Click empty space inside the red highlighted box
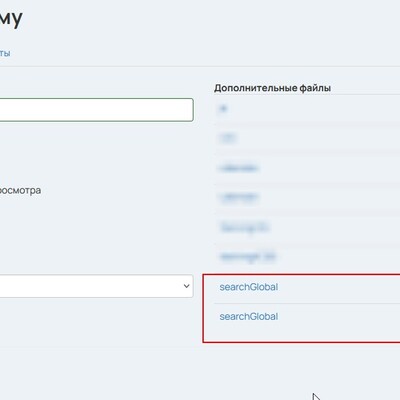Viewport: 400px width, 400px height. coord(300,332)
